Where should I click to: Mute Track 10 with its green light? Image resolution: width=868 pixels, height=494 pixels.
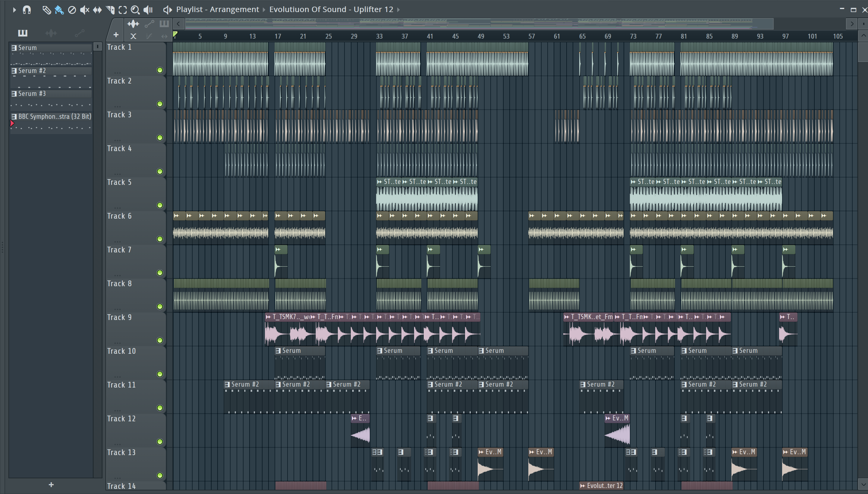point(160,374)
